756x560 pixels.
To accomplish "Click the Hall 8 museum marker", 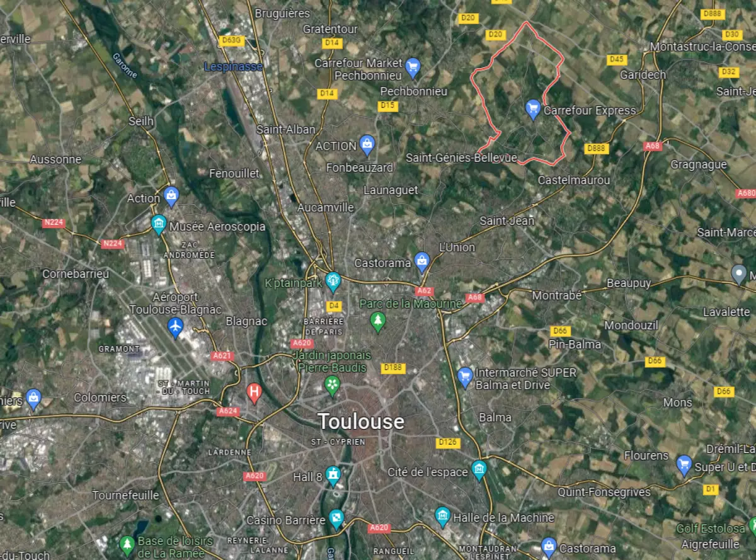I will tap(333, 476).
